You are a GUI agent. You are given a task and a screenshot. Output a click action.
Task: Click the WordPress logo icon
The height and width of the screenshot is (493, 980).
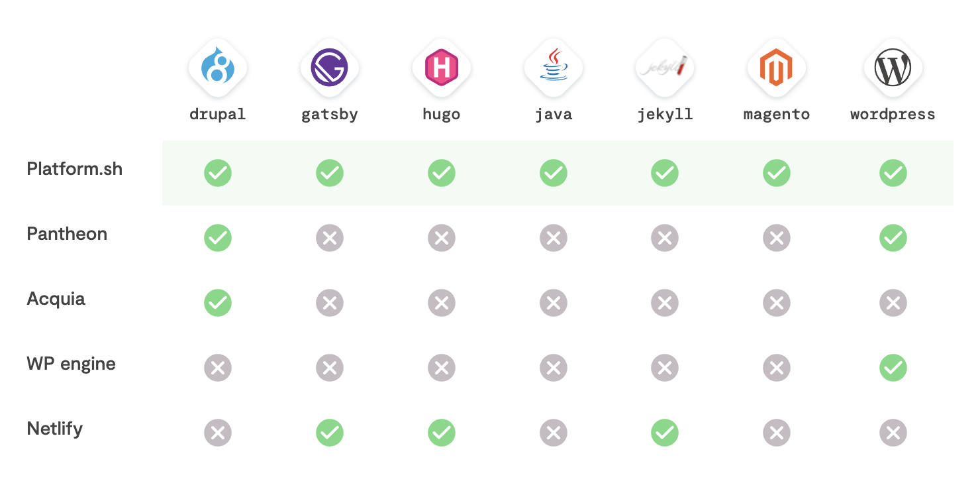tap(893, 68)
